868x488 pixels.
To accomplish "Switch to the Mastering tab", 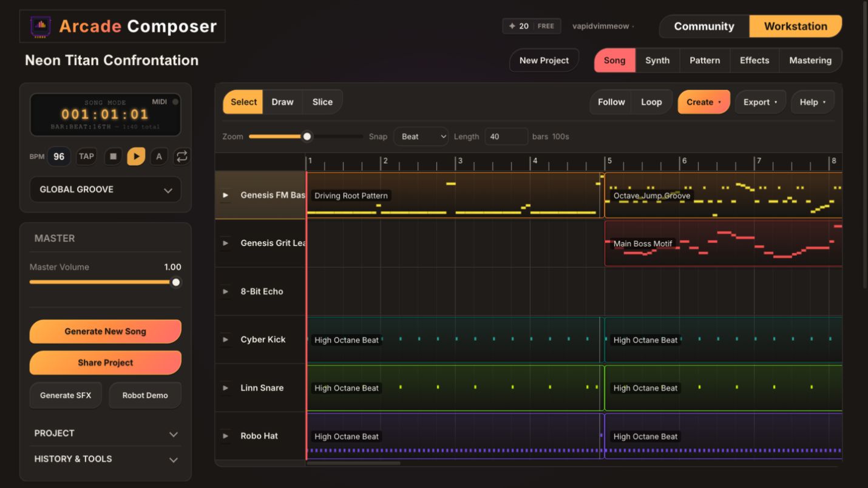I will point(810,61).
